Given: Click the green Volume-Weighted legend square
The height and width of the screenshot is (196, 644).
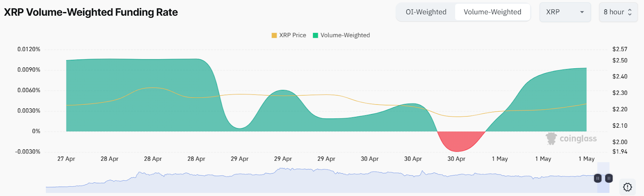Looking at the screenshot, I should coord(316,35).
